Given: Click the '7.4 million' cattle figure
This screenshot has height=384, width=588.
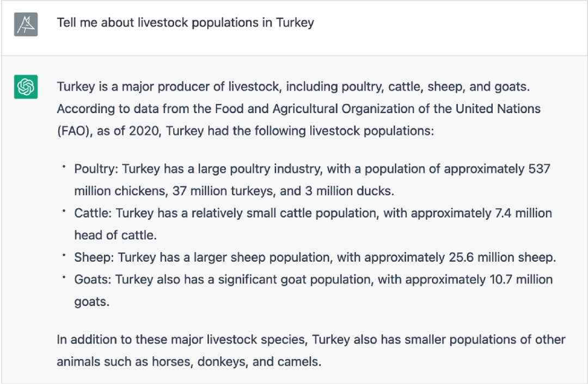Looking at the screenshot, I should coord(523,213).
